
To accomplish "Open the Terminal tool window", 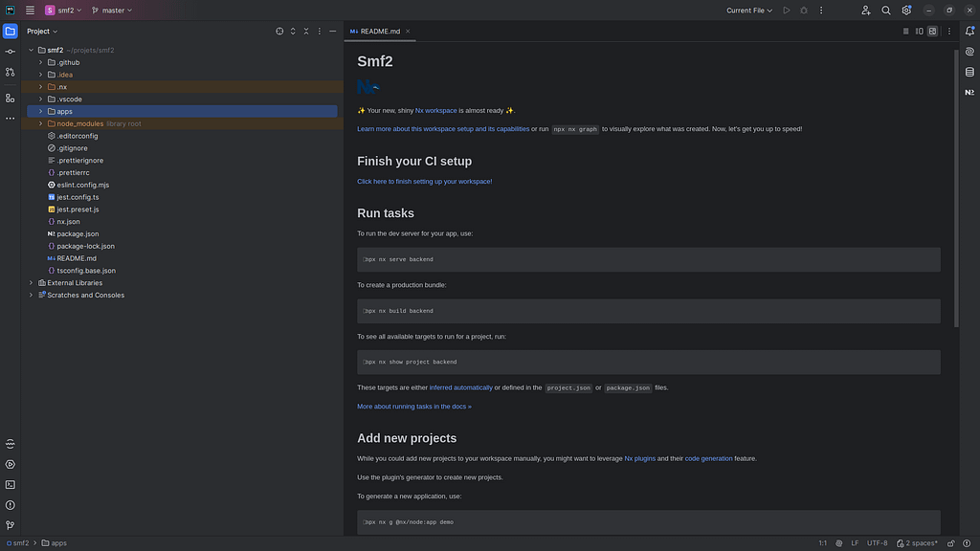I will click(x=10, y=485).
